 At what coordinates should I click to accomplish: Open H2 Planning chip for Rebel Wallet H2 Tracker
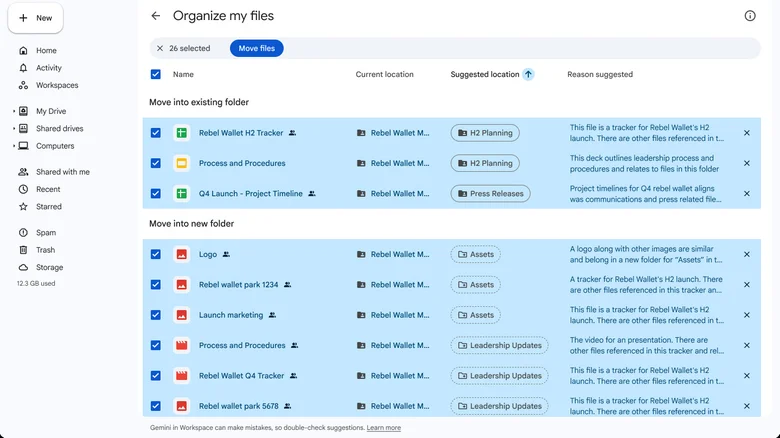pos(485,133)
